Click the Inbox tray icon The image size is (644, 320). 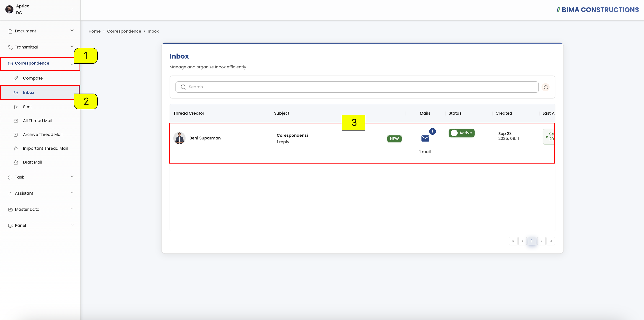point(16,93)
